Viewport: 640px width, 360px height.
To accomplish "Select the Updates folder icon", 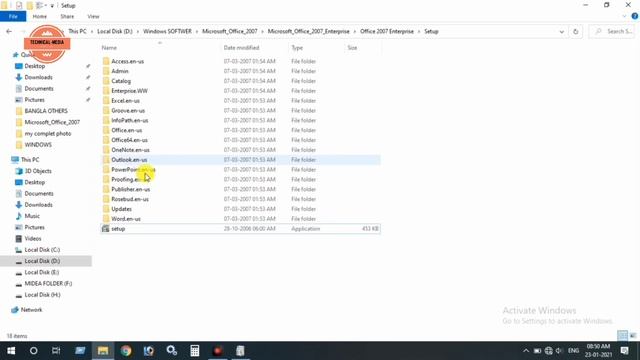I will [106, 209].
